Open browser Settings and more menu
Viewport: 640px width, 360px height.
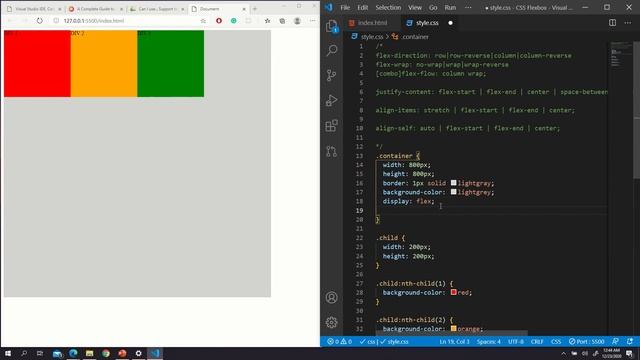click(312, 21)
